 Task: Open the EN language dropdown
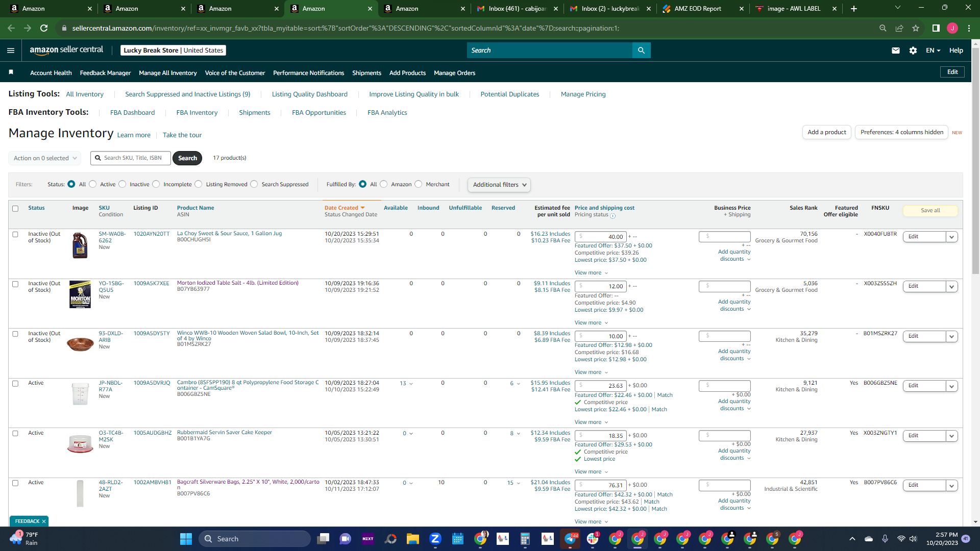click(x=933, y=51)
